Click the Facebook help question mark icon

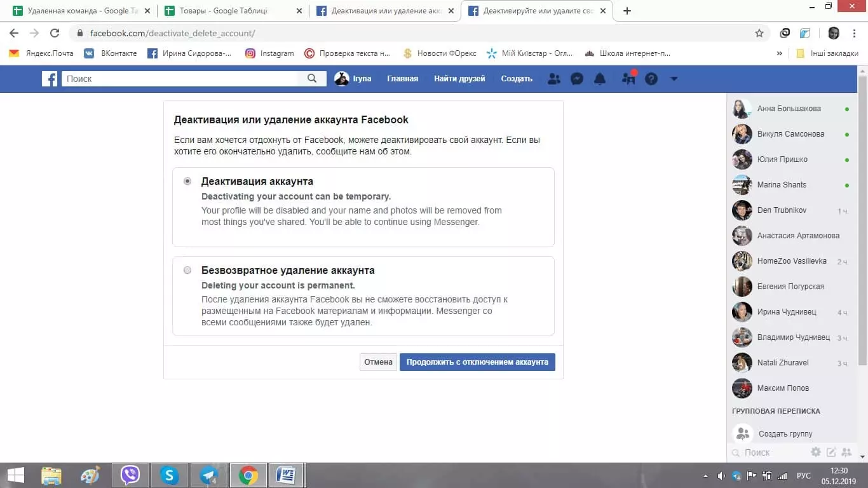pyautogui.click(x=651, y=78)
